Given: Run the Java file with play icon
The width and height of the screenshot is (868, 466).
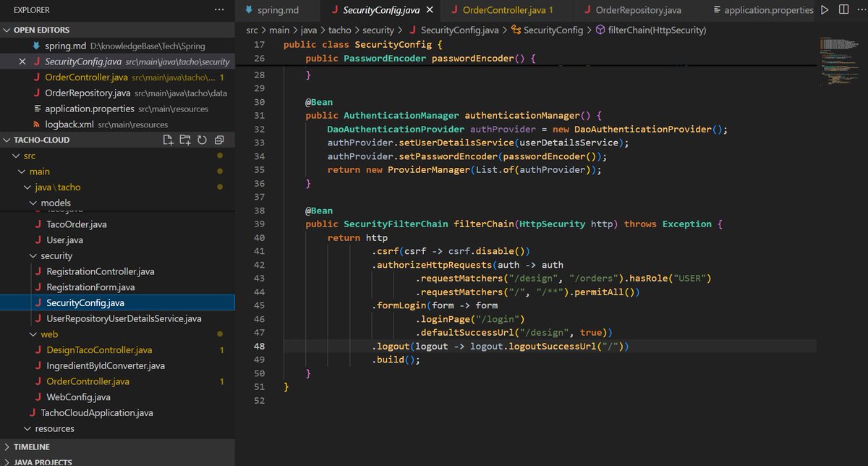Looking at the screenshot, I should pos(825,10).
